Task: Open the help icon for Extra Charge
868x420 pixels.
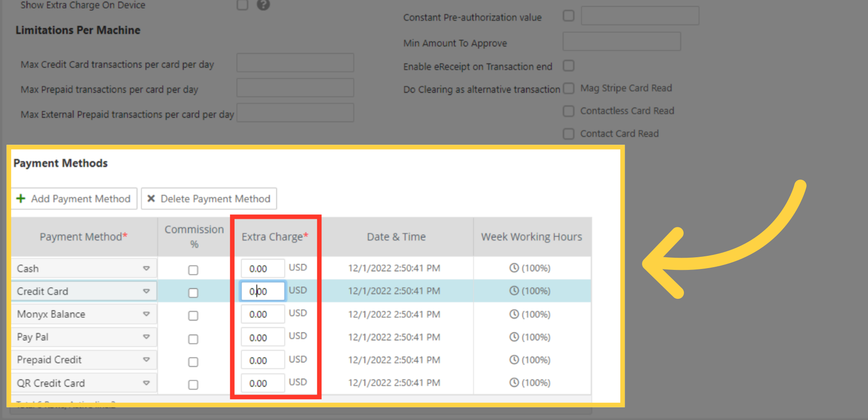Action: pyautogui.click(x=264, y=5)
